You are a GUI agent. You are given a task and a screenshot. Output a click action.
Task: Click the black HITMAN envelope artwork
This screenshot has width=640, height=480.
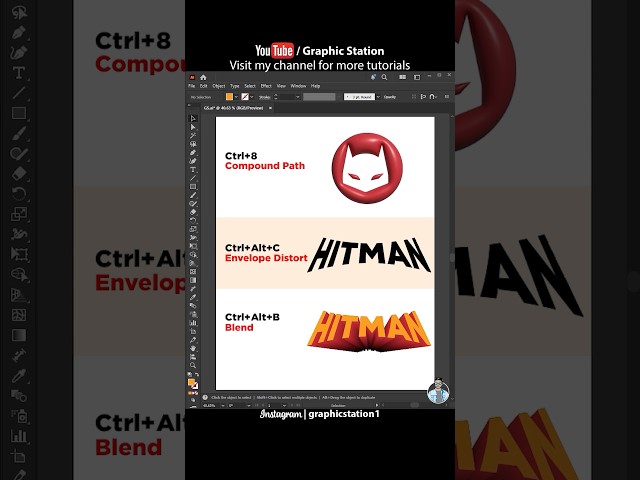(369, 255)
